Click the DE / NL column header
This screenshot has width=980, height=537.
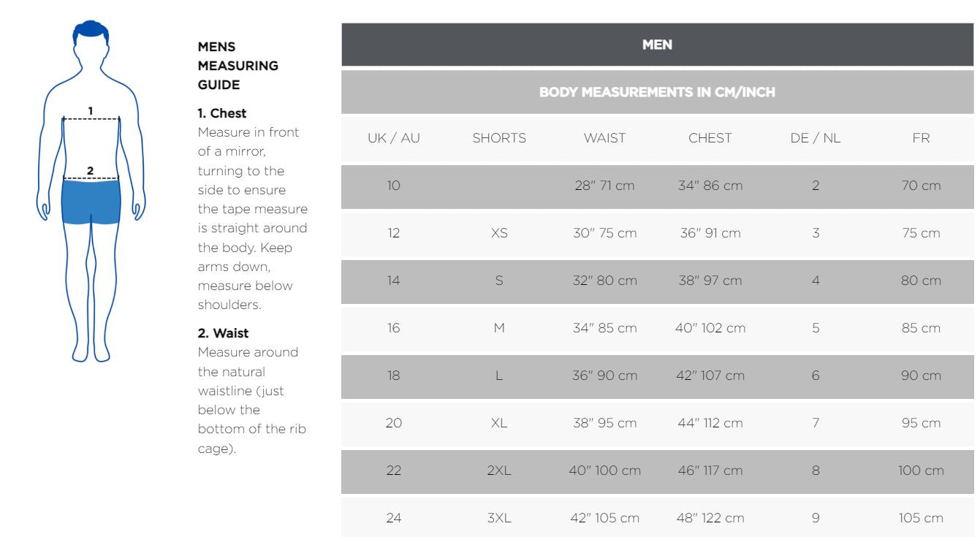[816, 138]
